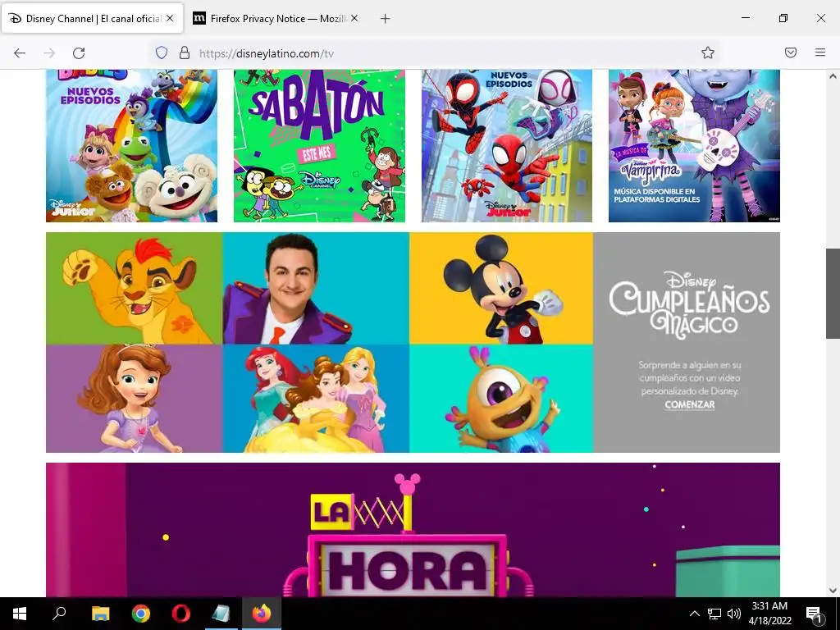Close the Disney Channel tab

click(x=170, y=18)
